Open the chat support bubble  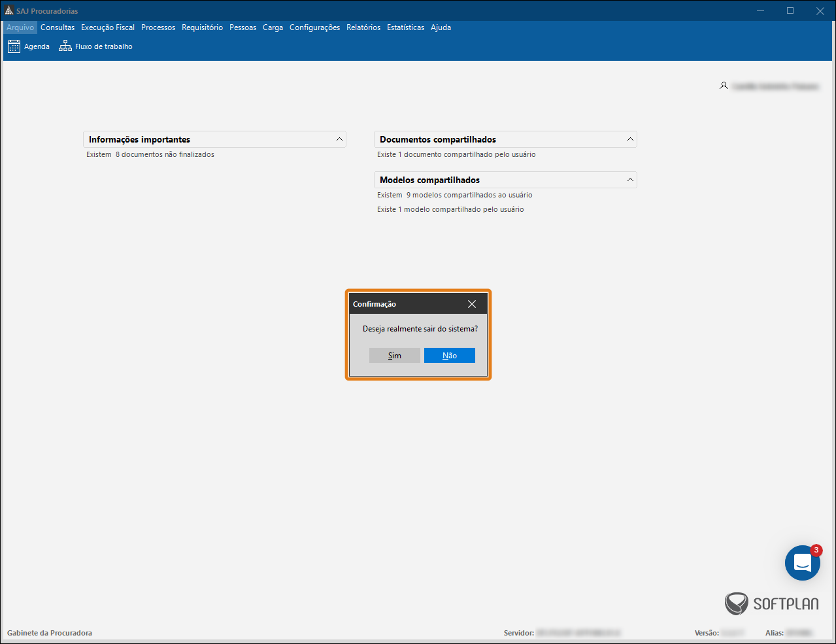802,562
